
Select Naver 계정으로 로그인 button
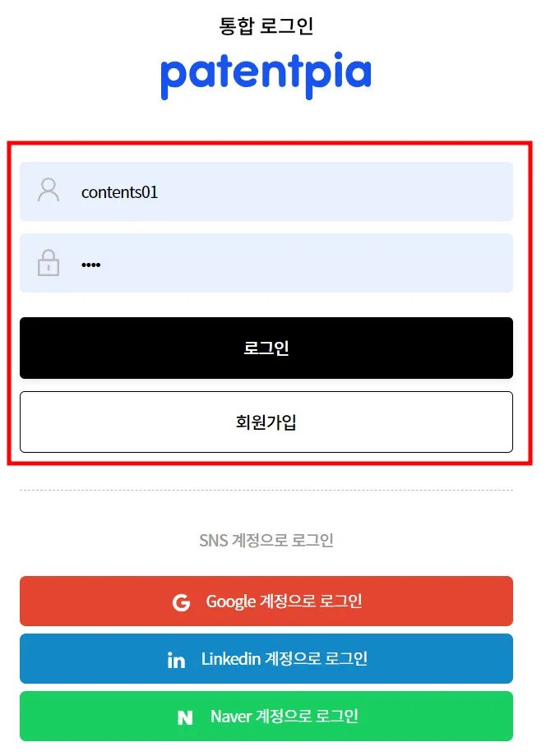click(x=266, y=716)
